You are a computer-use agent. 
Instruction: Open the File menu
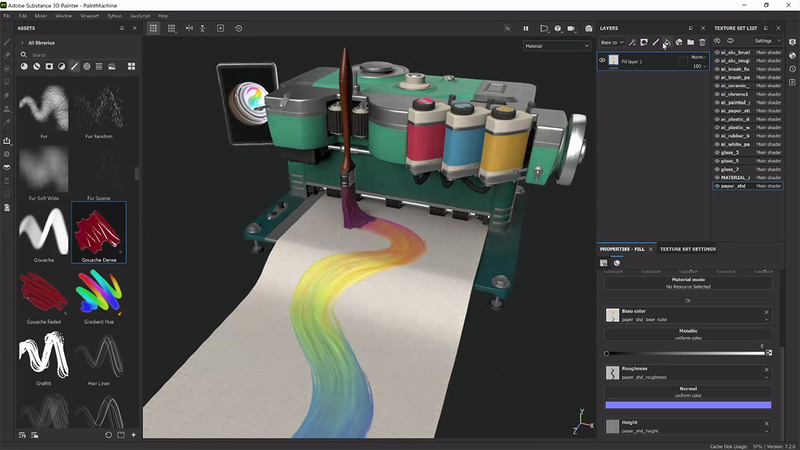[7, 16]
